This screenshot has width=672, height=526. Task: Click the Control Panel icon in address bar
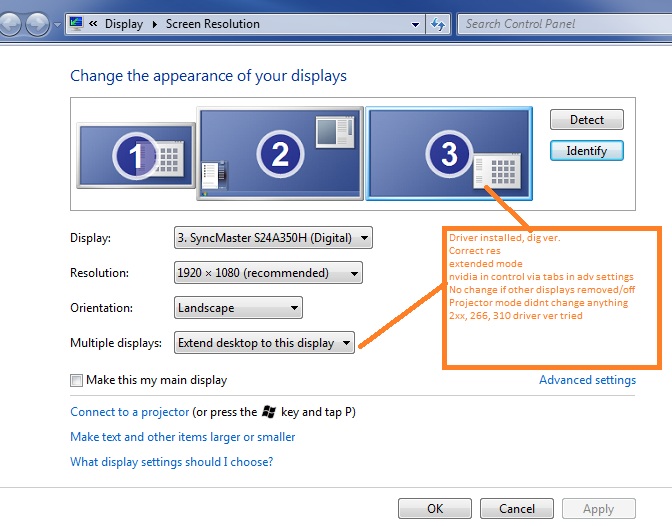(76, 23)
